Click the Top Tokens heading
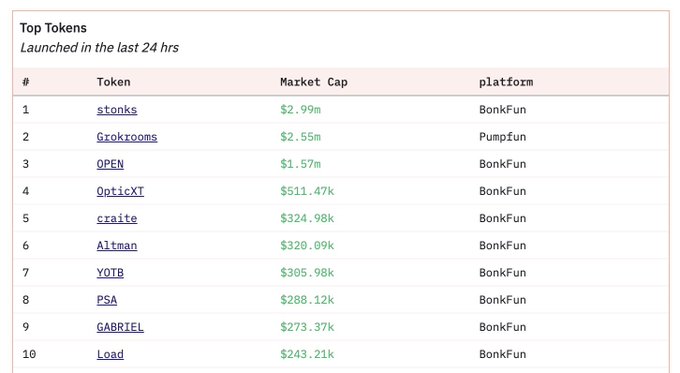The image size is (680, 373). click(53, 28)
